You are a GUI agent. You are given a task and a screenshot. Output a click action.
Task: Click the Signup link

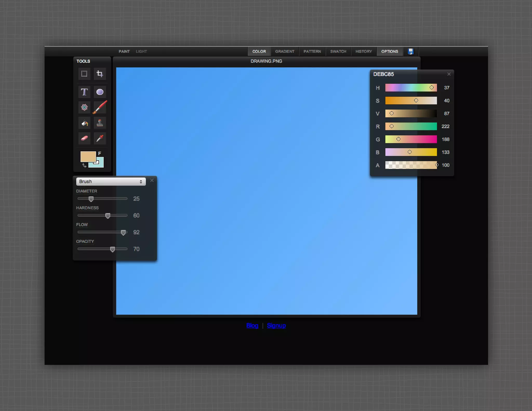point(276,326)
